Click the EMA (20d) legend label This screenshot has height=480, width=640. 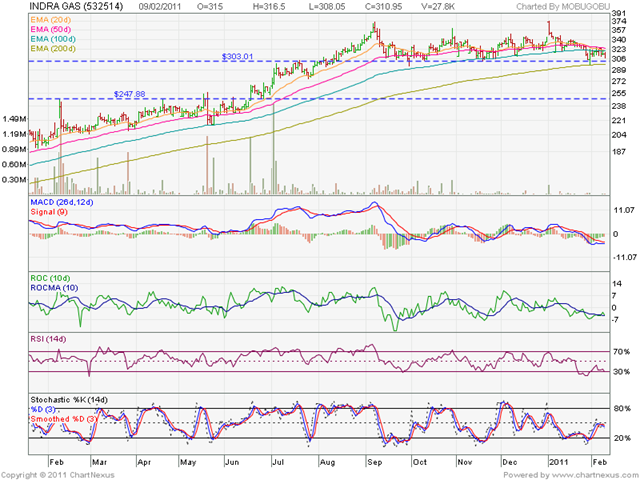click(x=51, y=20)
